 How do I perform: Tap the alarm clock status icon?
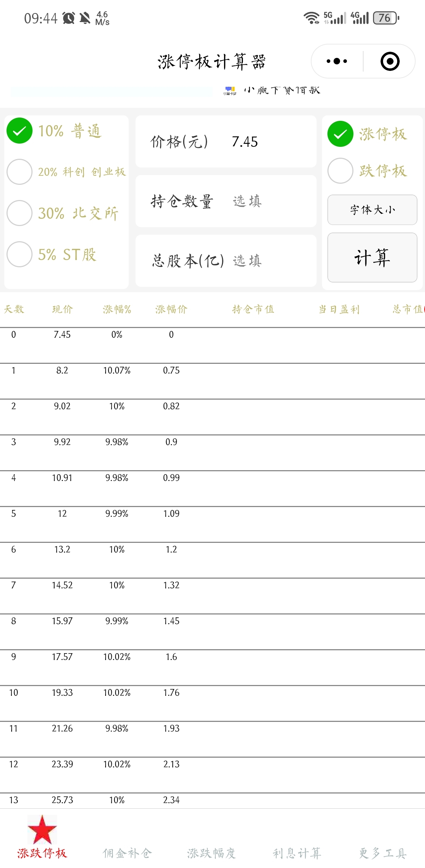click(69, 18)
